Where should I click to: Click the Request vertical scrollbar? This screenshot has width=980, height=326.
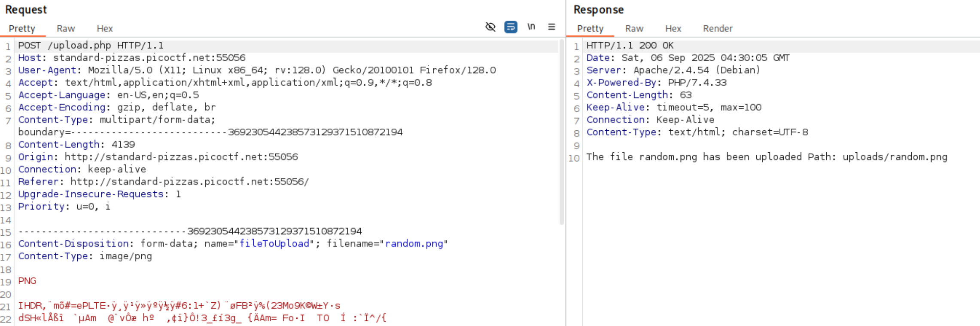point(562,132)
